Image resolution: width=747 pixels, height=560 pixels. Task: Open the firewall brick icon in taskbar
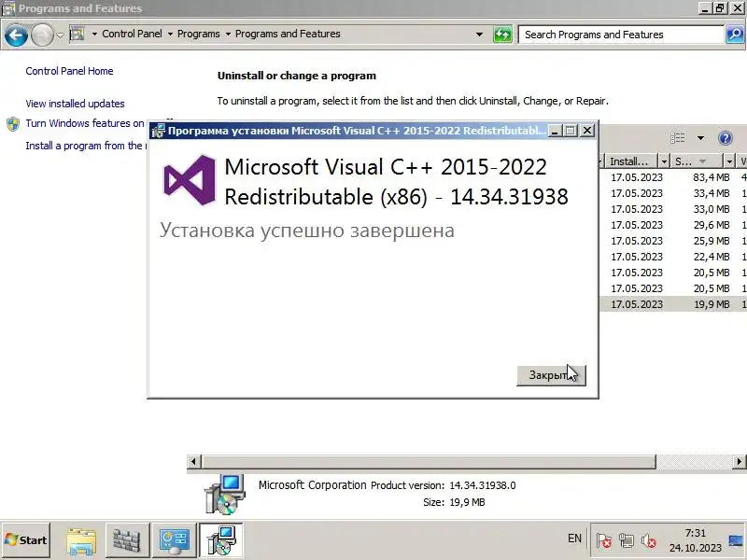tap(127, 540)
